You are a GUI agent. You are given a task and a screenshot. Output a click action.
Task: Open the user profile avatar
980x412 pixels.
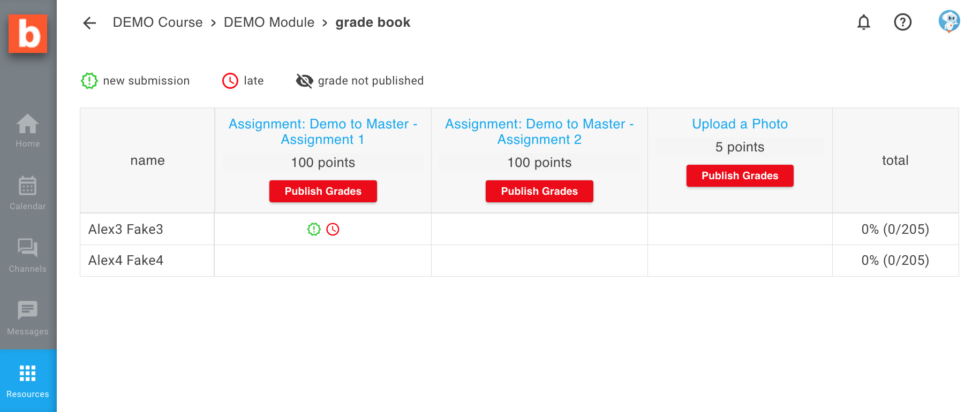[949, 22]
